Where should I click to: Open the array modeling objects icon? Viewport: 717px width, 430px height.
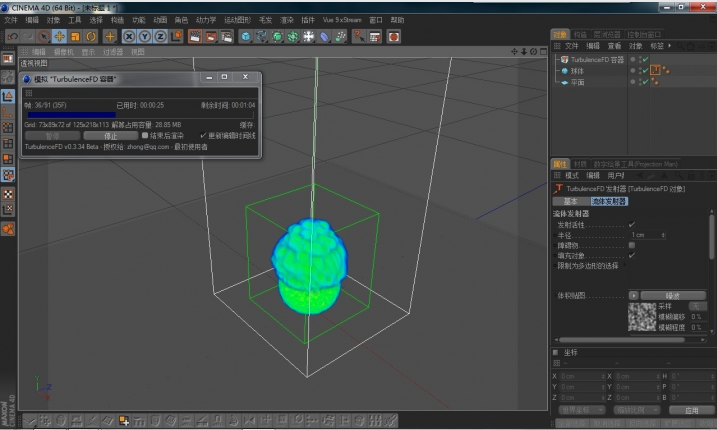tap(293, 37)
